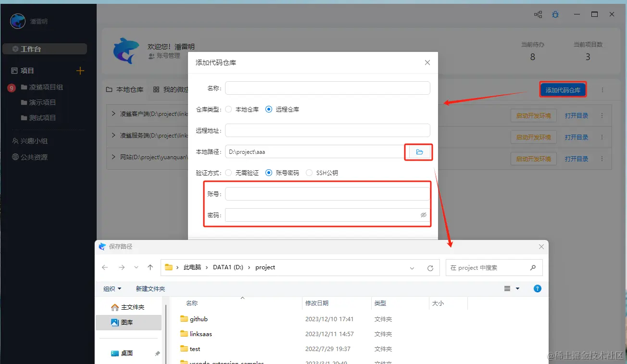Switch to the 我的微应用 tab

click(x=171, y=89)
